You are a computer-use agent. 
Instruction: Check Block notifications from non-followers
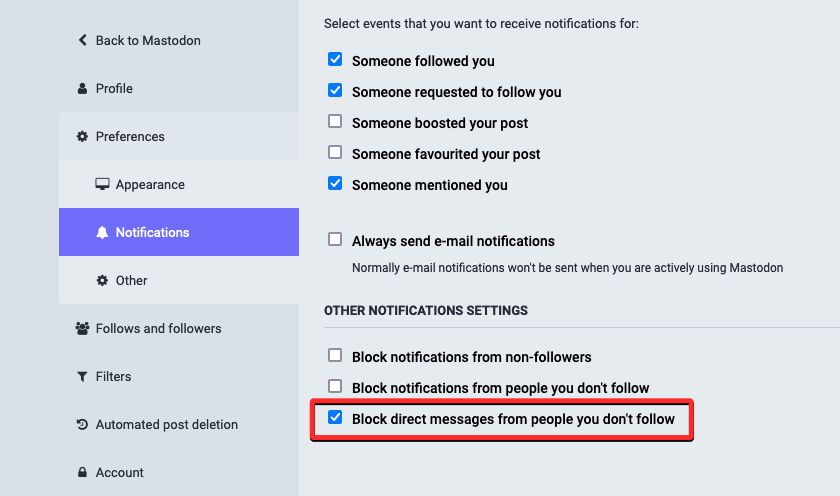pyautogui.click(x=335, y=356)
